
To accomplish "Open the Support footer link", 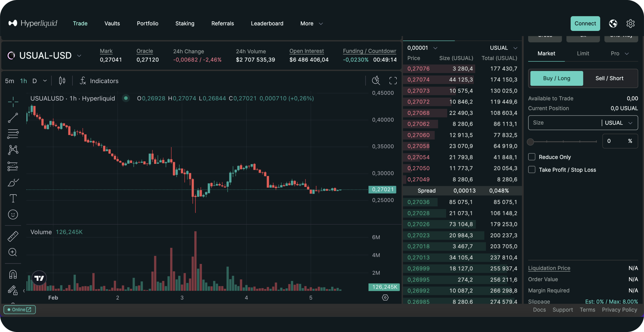I will click(563, 310).
